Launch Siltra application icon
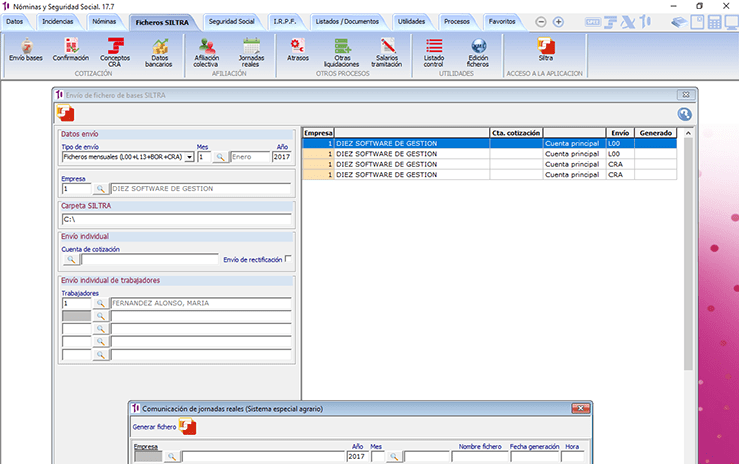Viewport: 739px width, 464px height. tap(545, 48)
